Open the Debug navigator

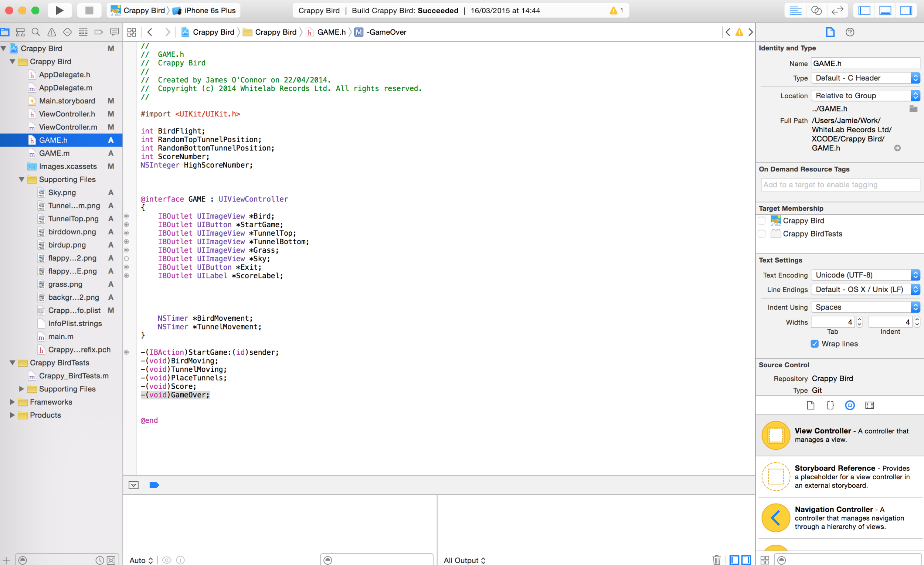coord(83,32)
